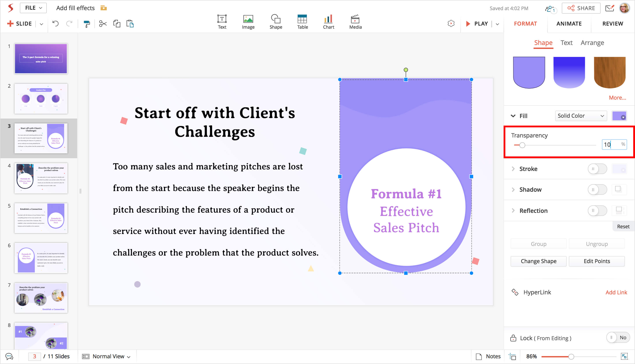The image size is (635, 364).
Task: Click the undo arrow icon
Action: pyautogui.click(x=56, y=24)
